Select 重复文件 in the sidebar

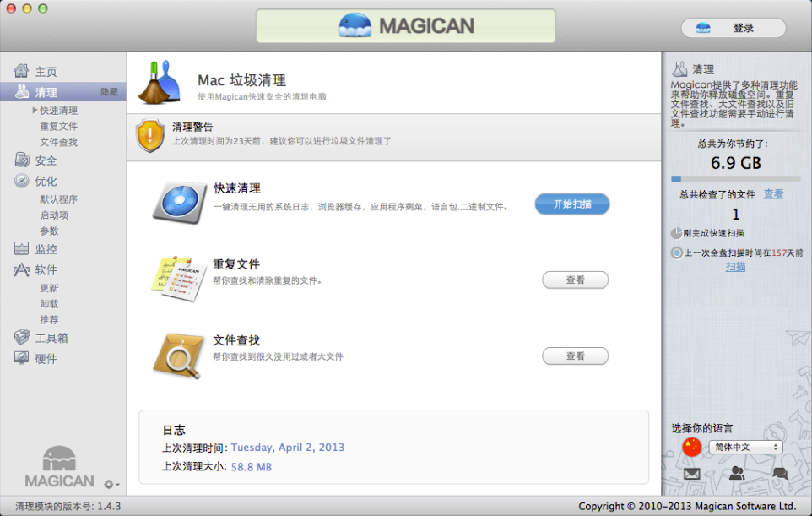[58, 127]
